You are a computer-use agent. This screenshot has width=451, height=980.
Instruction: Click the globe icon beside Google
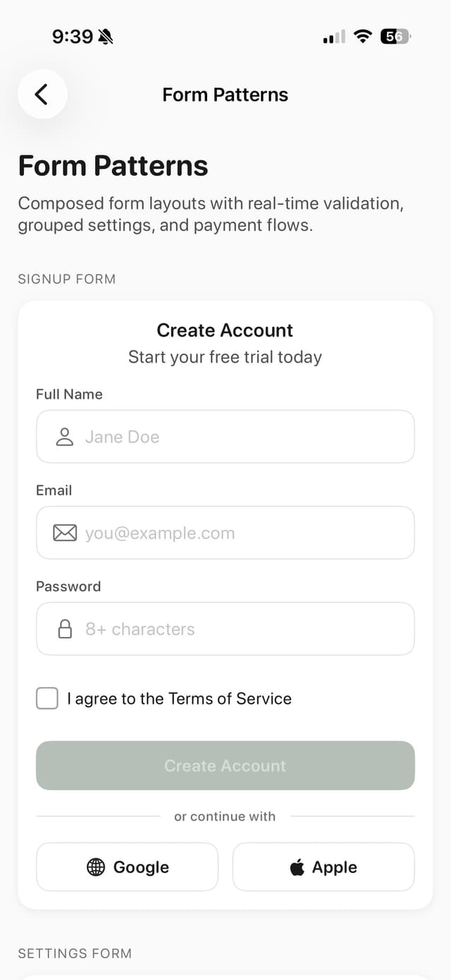(96, 867)
